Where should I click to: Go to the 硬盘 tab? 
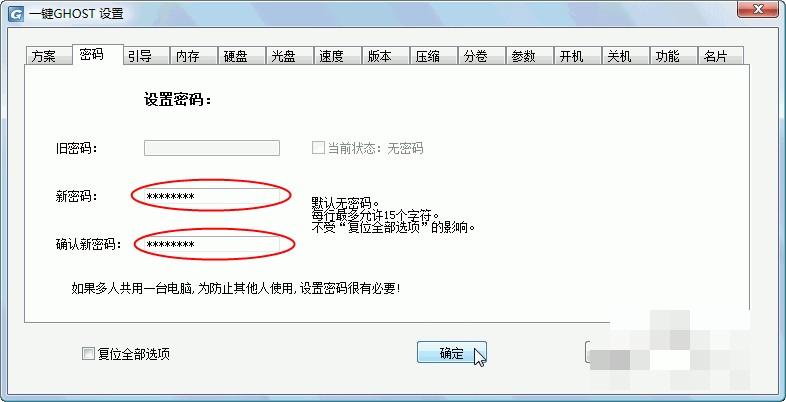[241, 56]
